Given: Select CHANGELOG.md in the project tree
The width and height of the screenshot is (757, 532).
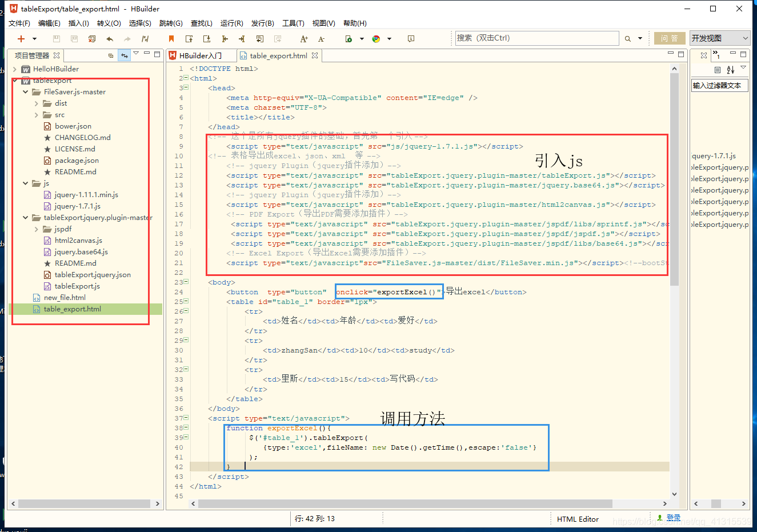Looking at the screenshot, I should coord(82,138).
